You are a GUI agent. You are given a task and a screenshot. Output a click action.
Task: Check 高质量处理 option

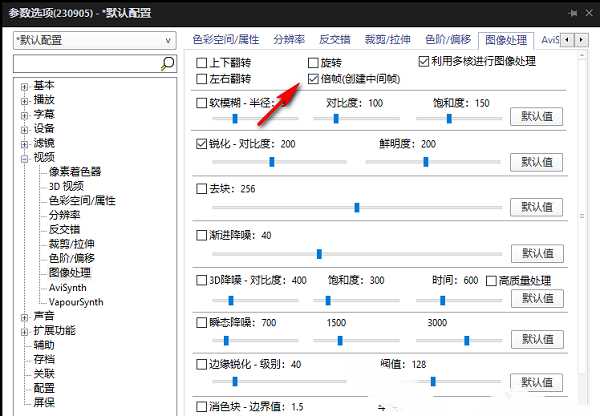(x=491, y=281)
